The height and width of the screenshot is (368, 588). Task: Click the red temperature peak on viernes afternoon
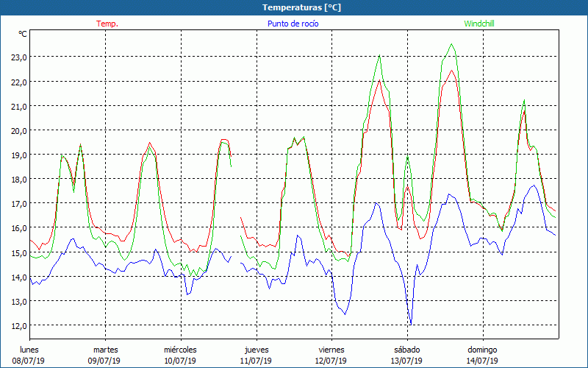pyautogui.click(x=379, y=80)
